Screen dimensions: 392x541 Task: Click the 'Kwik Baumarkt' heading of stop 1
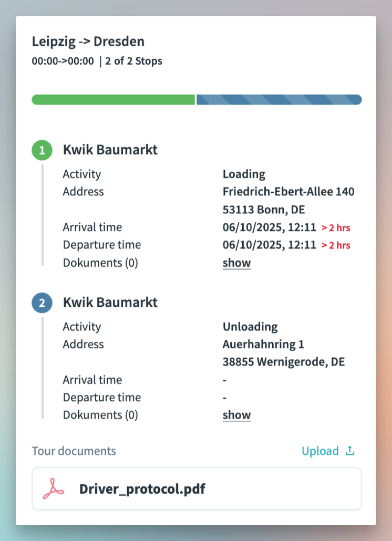[110, 150]
